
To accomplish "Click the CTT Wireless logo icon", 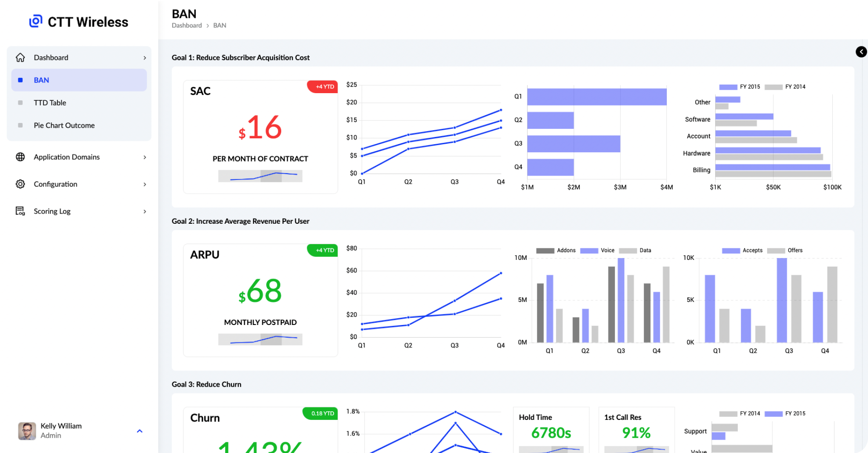I will [36, 21].
